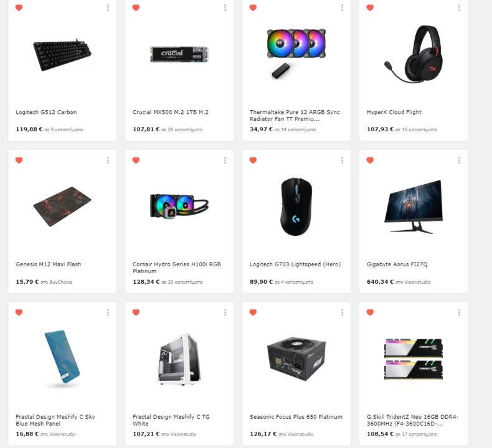Click three-dot icon on Sky Blue Mesh Panel card

coord(108,312)
